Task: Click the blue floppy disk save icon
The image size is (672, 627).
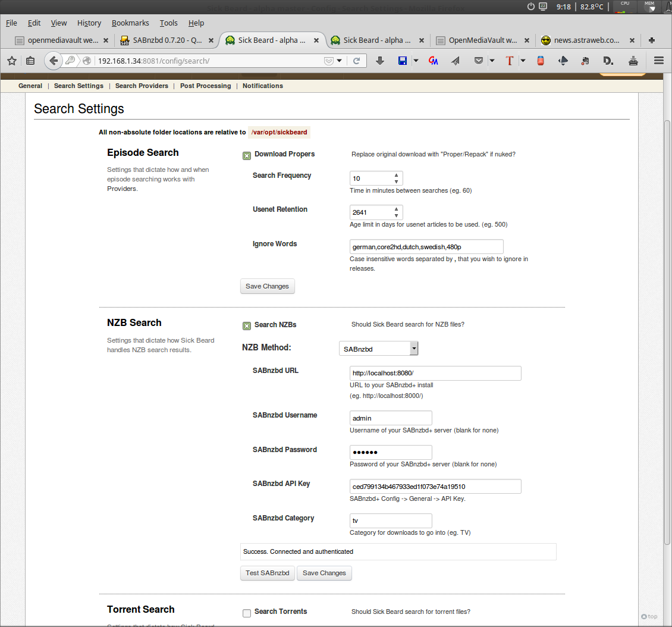Action: click(402, 61)
